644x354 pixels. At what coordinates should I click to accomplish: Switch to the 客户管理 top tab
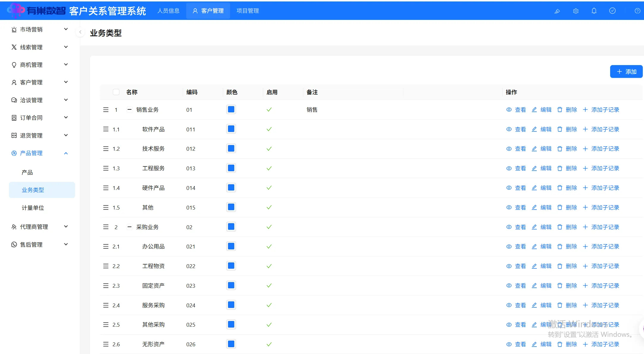208,11
